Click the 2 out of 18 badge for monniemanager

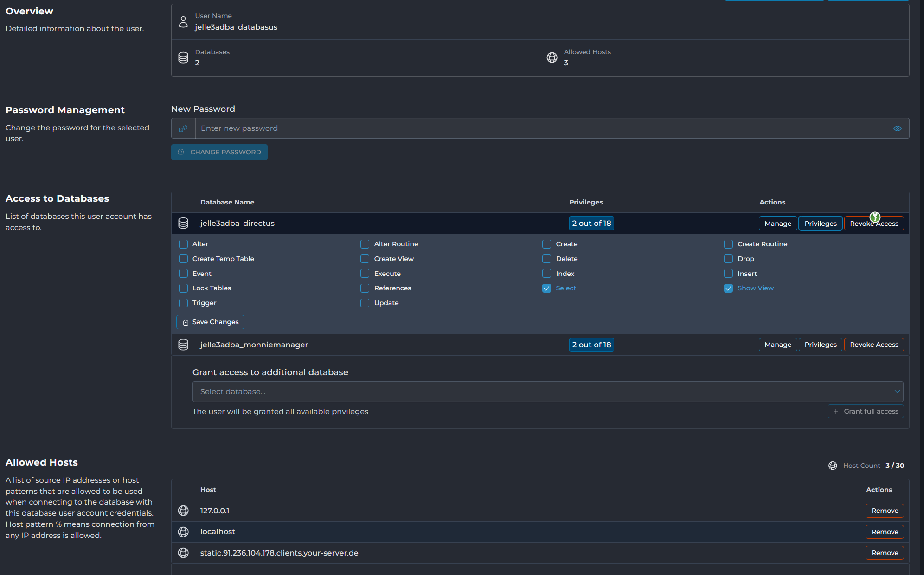click(x=591, y=345)
